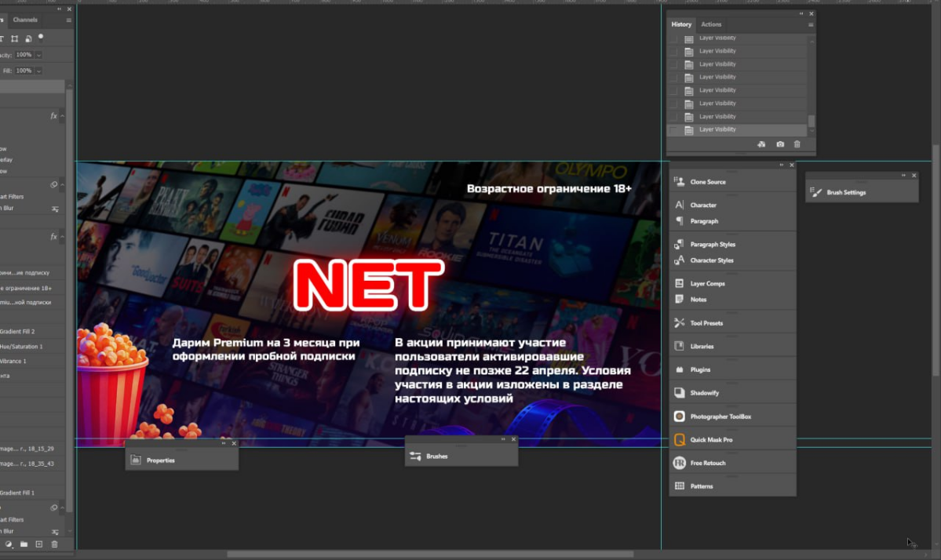Select the highlighted last Layer Visibility state

737,129
